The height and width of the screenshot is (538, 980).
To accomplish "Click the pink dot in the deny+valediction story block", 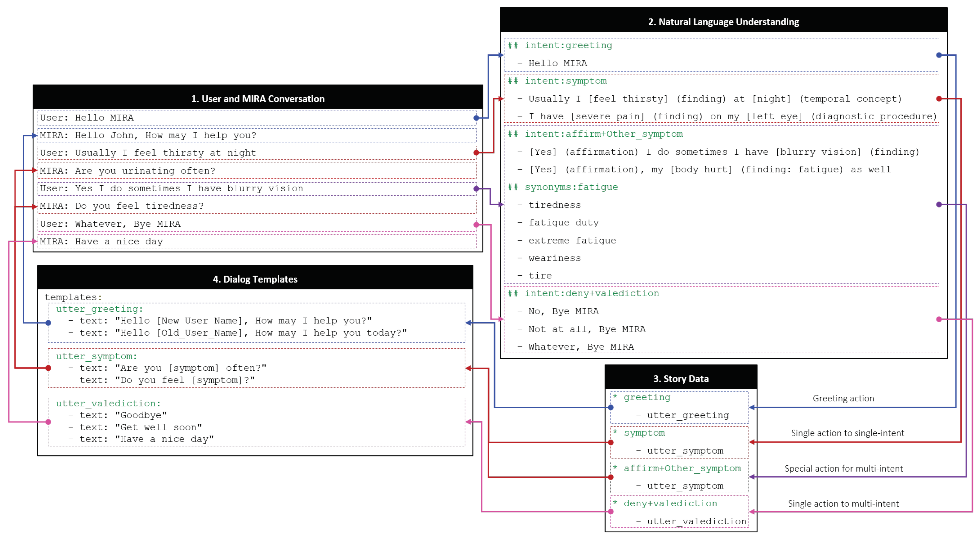I will click(x=611, y=512).
